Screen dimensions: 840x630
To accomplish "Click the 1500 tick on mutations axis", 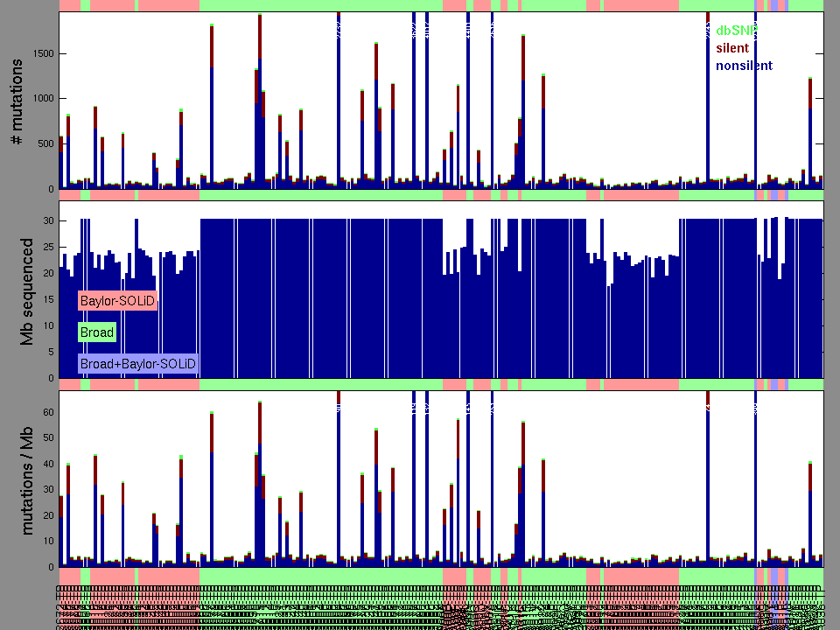I will (x=41, y=53).
